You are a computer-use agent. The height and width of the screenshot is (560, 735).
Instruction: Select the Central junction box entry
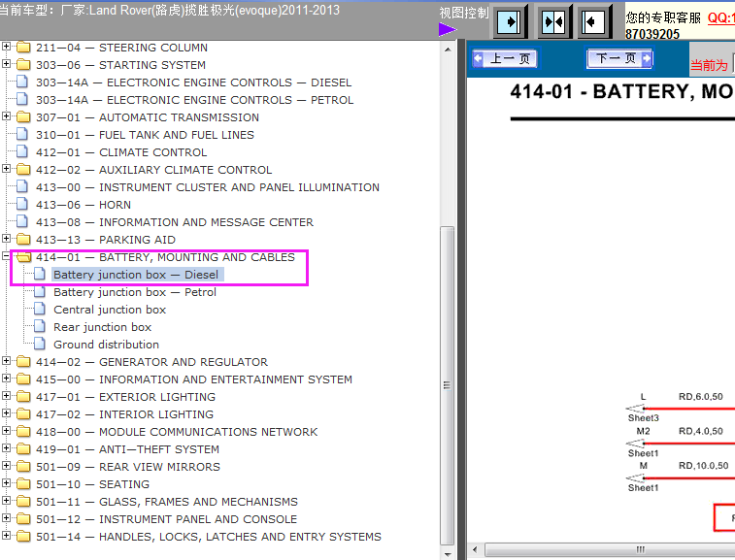pyautogui.click(x=110, y=310)
